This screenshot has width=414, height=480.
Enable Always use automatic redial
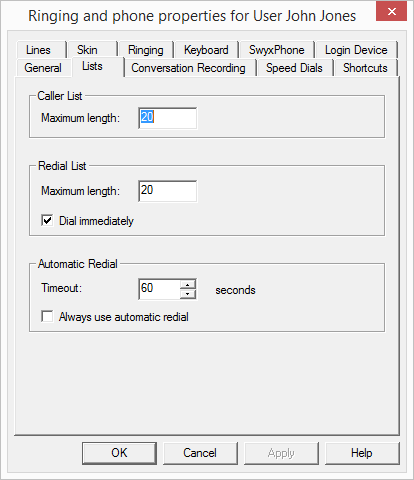[x=47, y=316]
